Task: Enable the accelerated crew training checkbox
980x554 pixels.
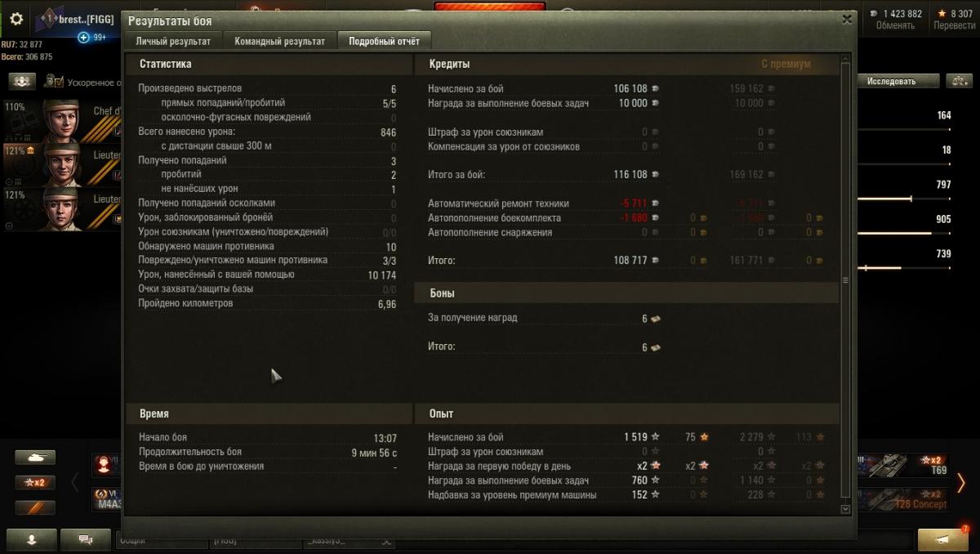Action: click(60, 81)
